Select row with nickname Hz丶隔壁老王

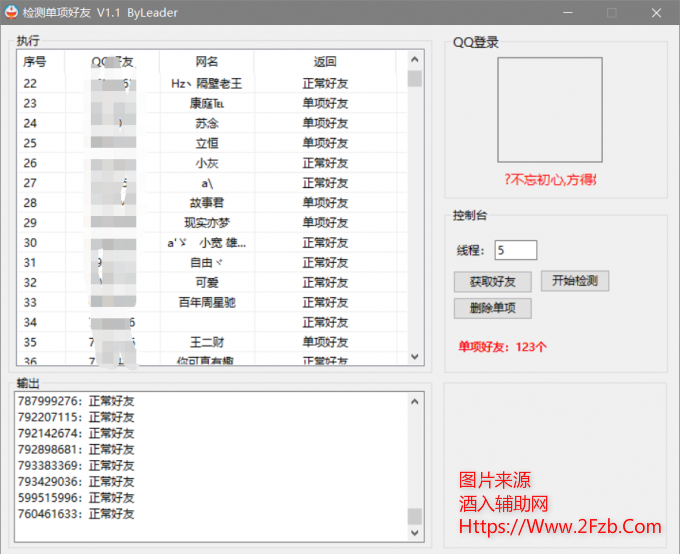tap(212, 83)
